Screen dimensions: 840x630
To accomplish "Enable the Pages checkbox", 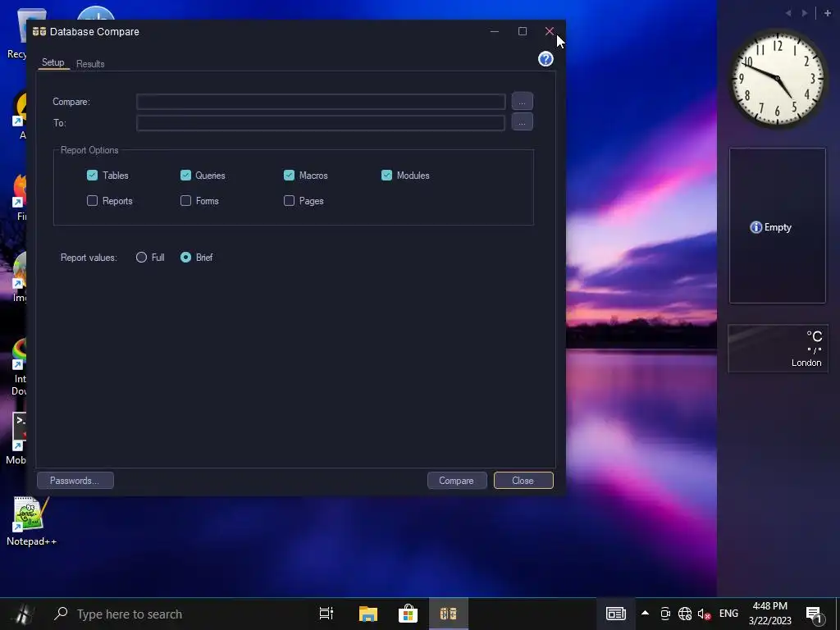I will point(289,201).
